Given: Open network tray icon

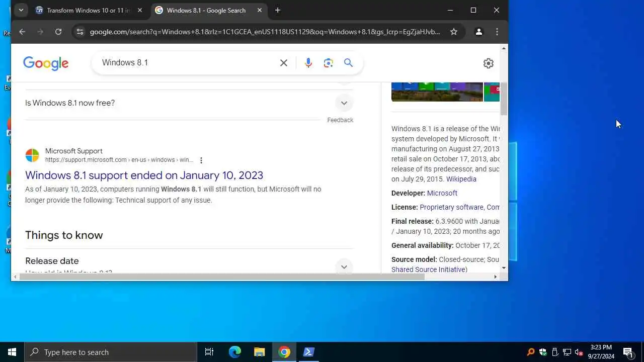Looking at the screenshot, I should click(567, 352).
